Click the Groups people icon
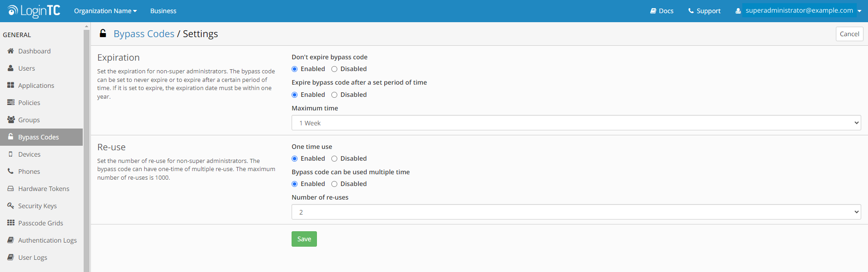Screen dimensions: 868x272 (11, 120)
